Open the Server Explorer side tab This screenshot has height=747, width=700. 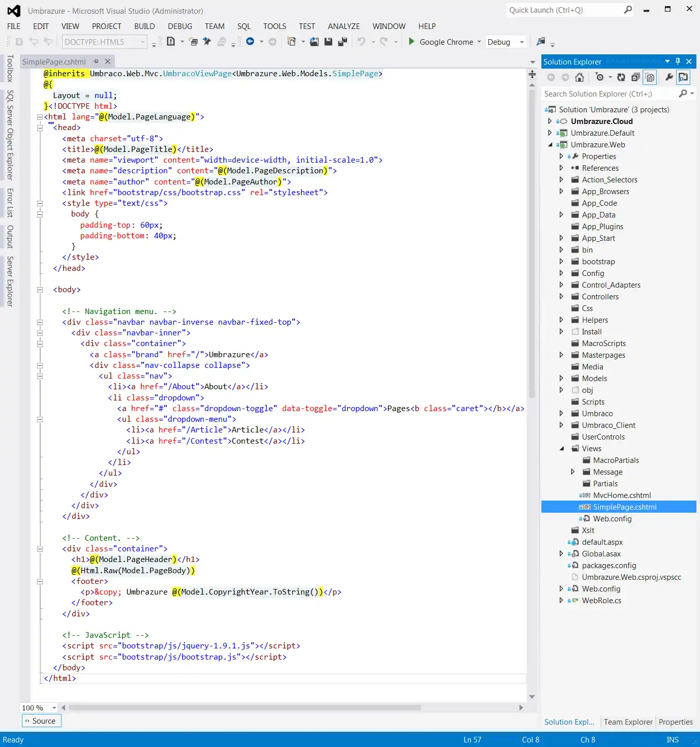pos(10,281)
